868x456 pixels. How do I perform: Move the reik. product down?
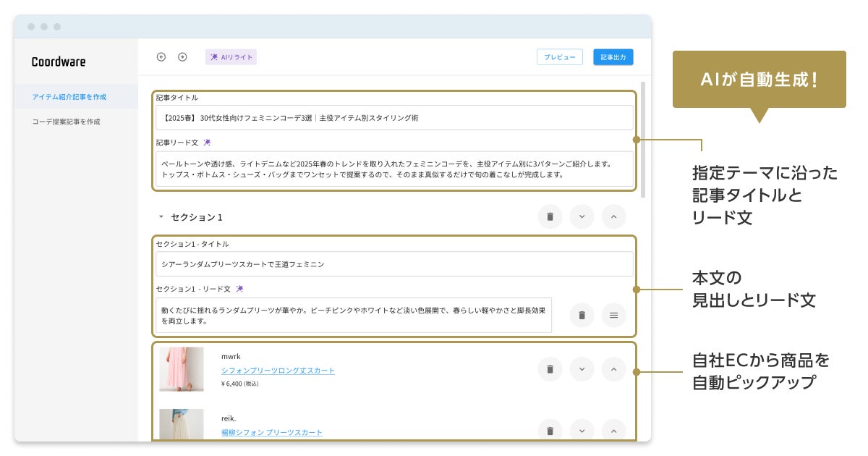tap(582, 431)
